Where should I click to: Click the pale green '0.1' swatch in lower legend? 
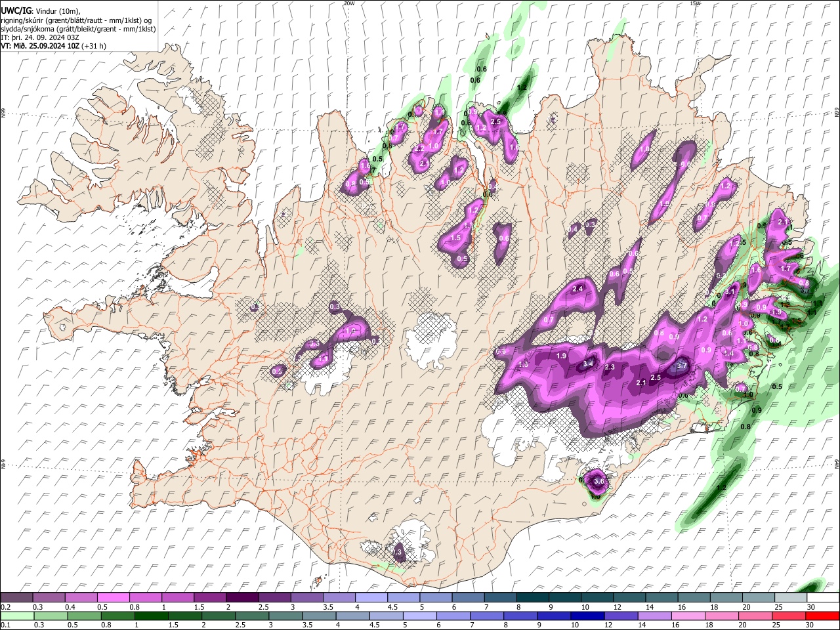tap(17, 616)
